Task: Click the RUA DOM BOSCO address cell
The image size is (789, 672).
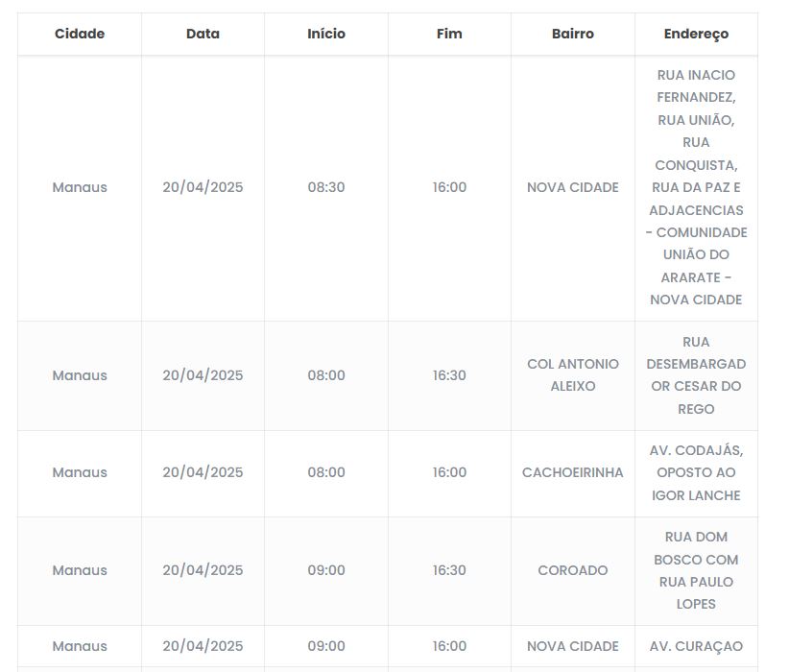Action: pos(696,570)
